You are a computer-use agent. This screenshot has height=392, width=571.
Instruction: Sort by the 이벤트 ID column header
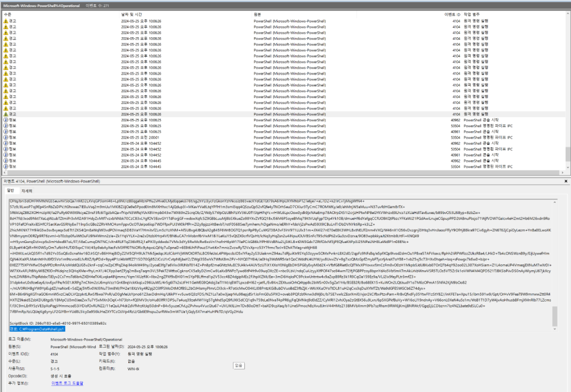[452, 14]
